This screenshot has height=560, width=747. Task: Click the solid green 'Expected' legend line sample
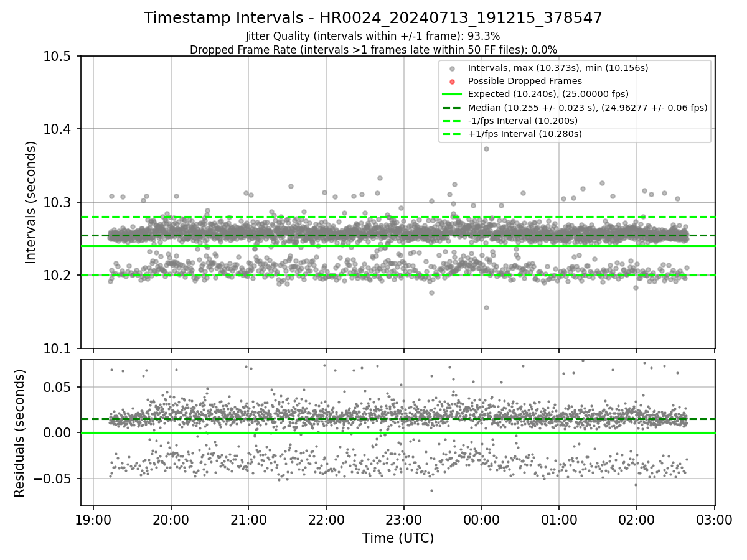coord(453,95)
